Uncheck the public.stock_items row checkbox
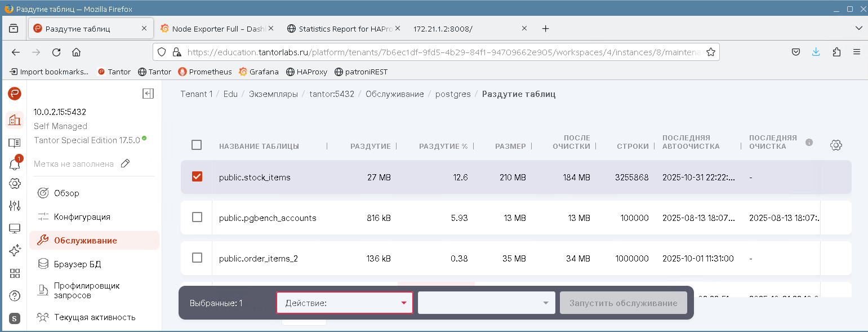 197,177
